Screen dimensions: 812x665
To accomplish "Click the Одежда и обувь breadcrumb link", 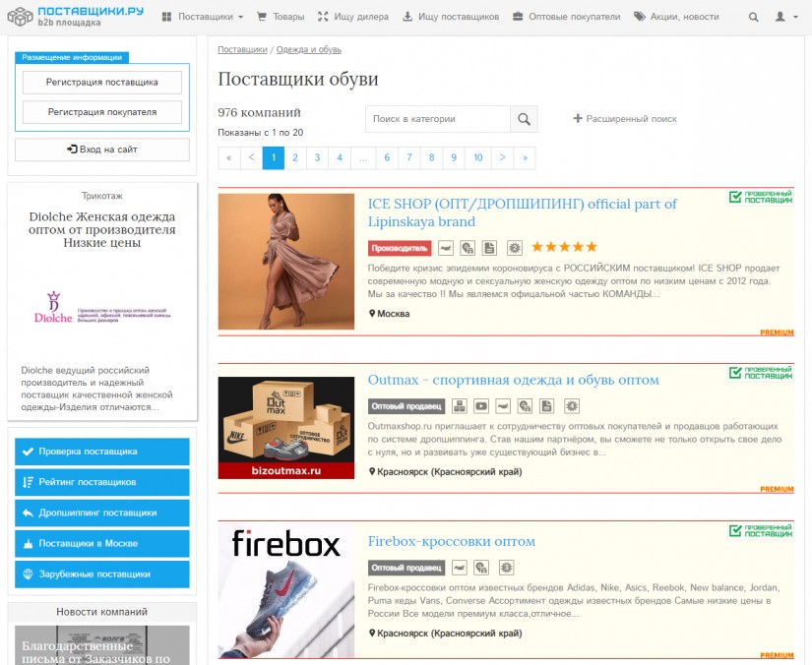I will [309, 50].
